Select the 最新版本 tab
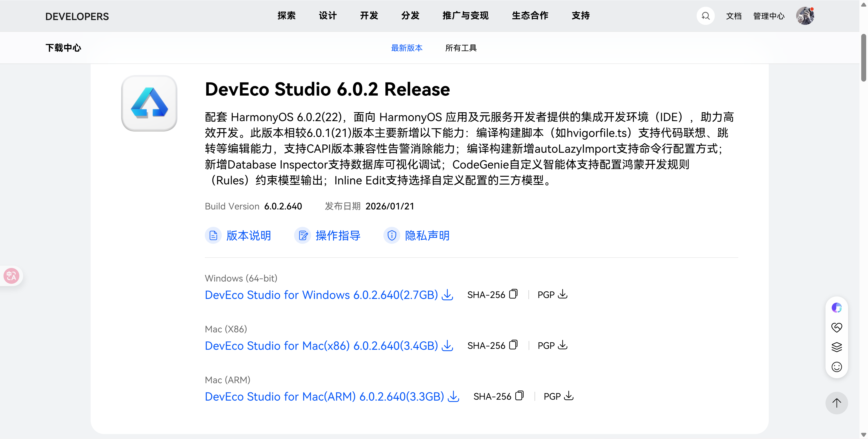This screenshot has width=868, height=439. coord(406,48)
